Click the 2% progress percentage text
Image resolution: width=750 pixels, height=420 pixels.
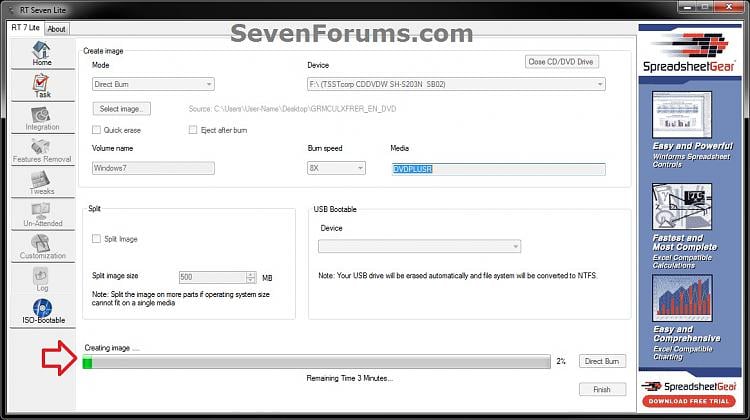tap(561, 361)
